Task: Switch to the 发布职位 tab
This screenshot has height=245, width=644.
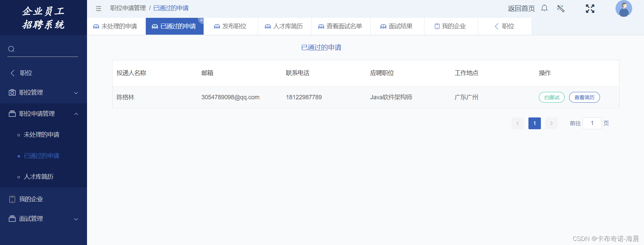Action: pyautogui.click(x=230, y=26)
